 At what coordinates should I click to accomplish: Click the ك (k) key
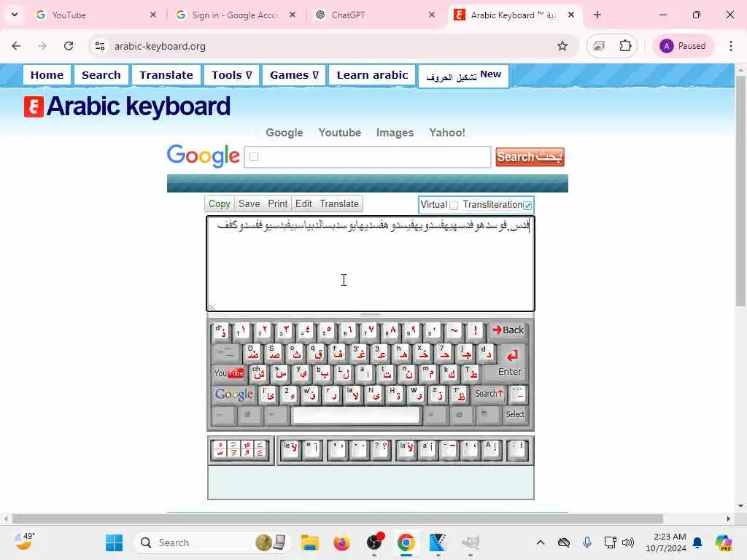pos(449,373)
